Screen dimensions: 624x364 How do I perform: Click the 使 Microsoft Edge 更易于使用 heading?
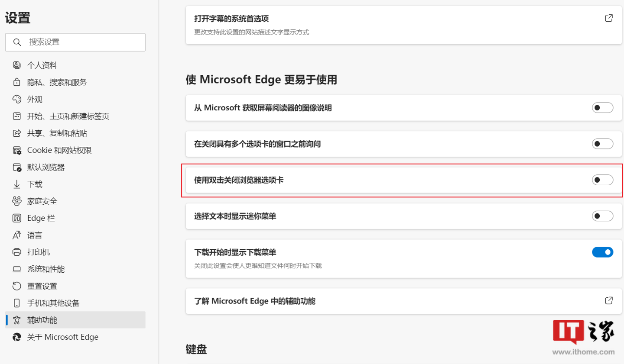click(261, 80)
